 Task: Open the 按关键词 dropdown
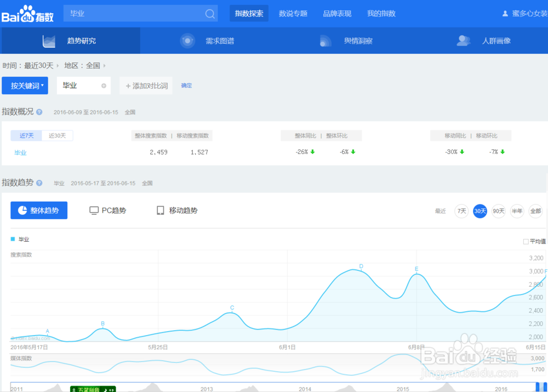pyautogui.click(x=25, y=86)
